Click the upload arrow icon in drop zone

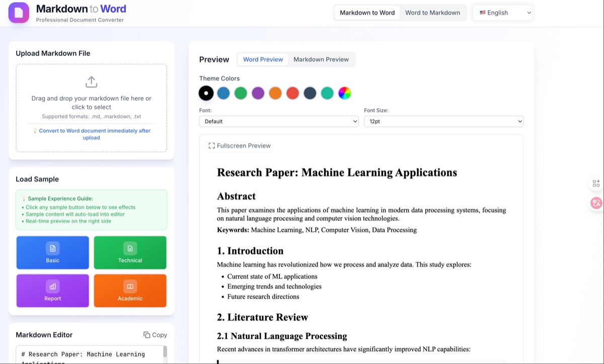(91, 82)
